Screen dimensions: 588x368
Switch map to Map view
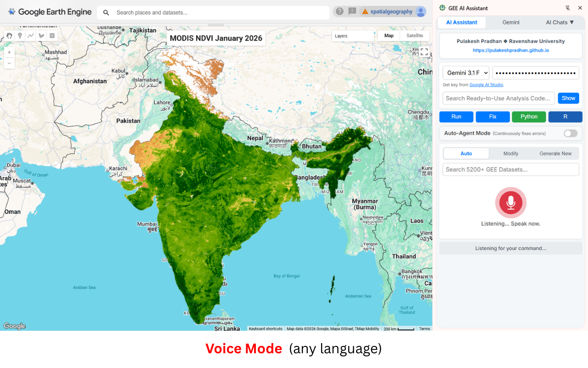tap(389, 36)
